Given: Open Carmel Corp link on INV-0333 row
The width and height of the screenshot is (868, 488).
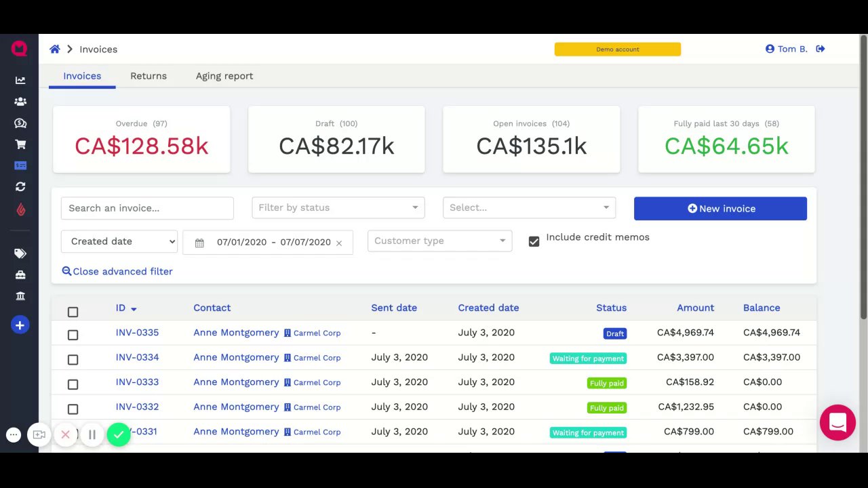Looking at the screenshot, I should coord(317,383).
